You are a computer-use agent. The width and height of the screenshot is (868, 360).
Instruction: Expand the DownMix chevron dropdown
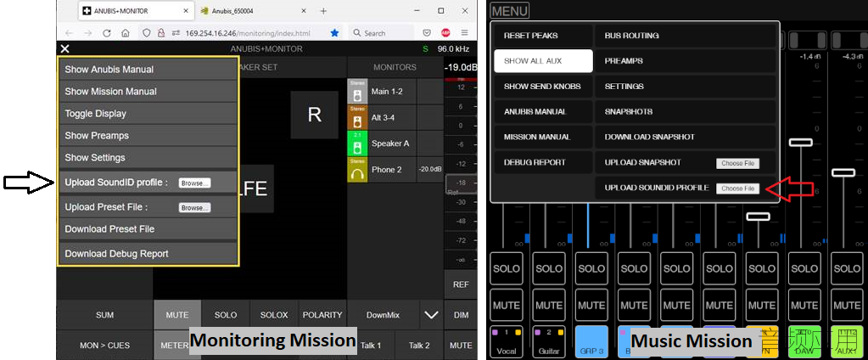431,315
